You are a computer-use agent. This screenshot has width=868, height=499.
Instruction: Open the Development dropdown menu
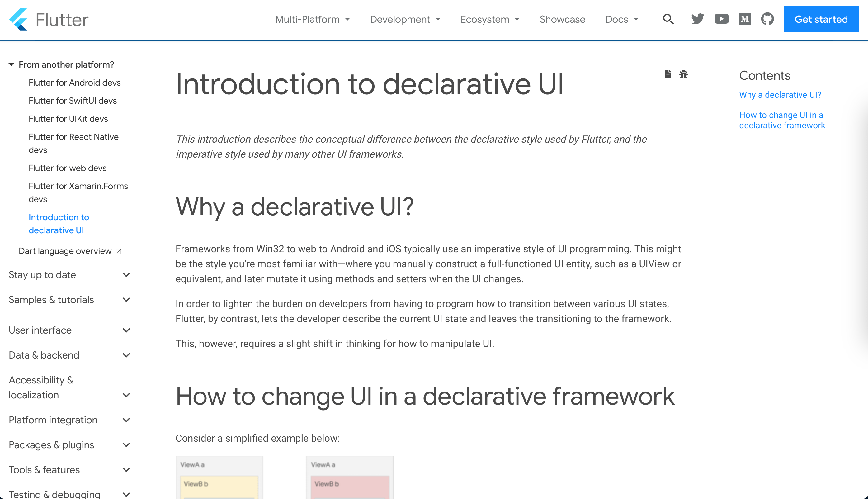pyautogui.click(x=405, y=20)
